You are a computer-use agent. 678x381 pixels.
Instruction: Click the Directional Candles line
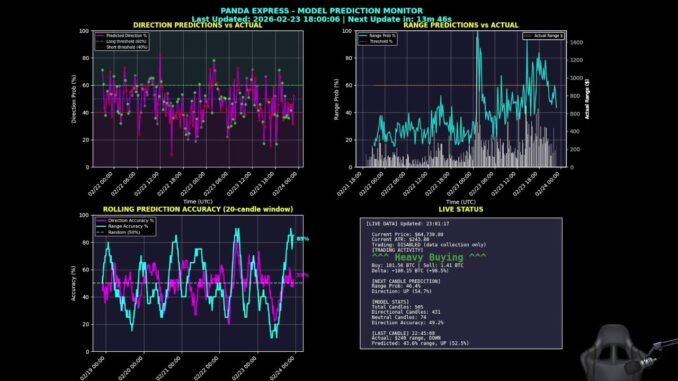[x=406, y=312]
